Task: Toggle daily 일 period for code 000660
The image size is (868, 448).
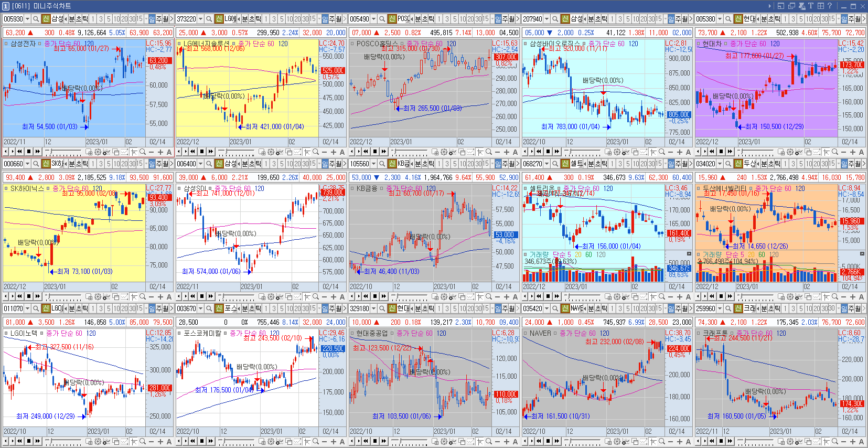Action: tap(152, 164)
